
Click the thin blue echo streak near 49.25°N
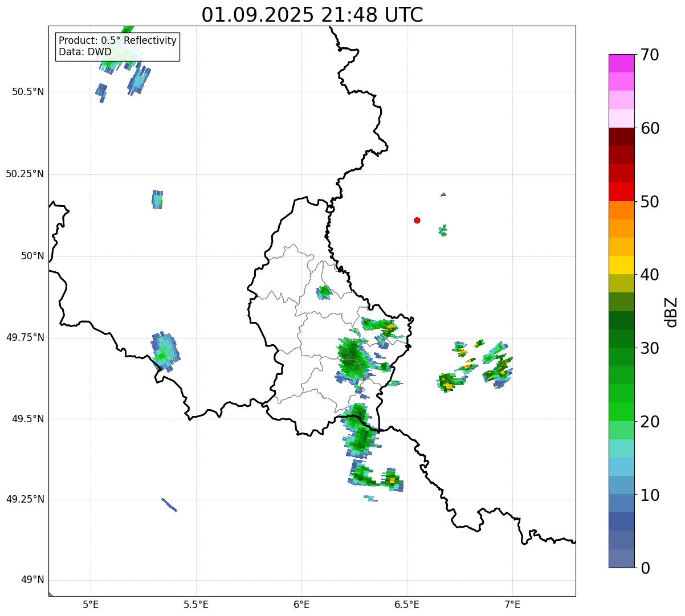(169, 505)
